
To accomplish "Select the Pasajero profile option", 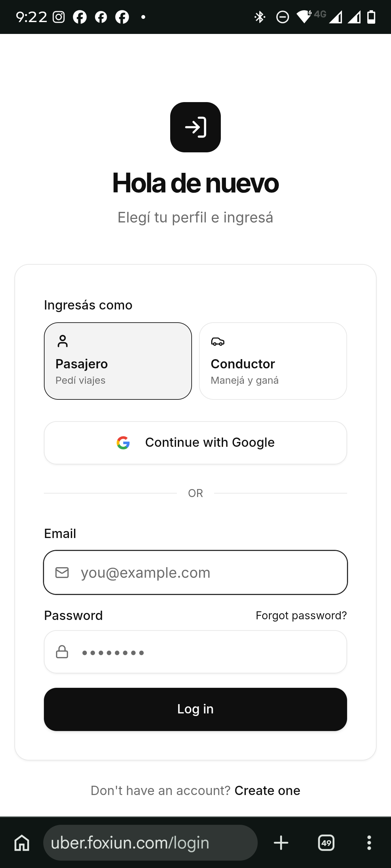I will tap(118, 361).
